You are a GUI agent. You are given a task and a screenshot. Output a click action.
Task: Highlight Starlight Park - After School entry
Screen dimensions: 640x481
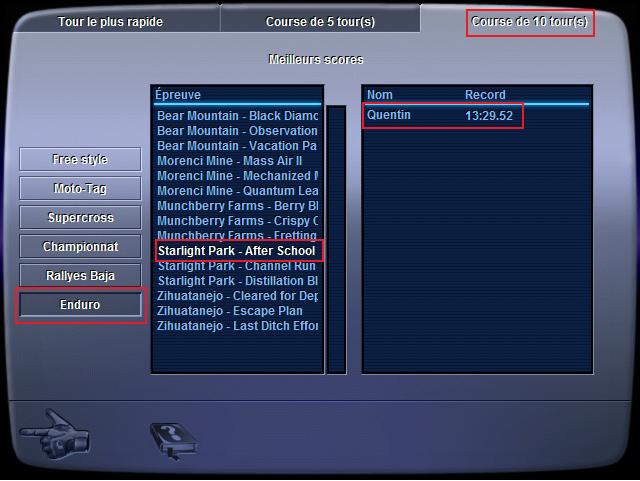[x=239, y=251]
